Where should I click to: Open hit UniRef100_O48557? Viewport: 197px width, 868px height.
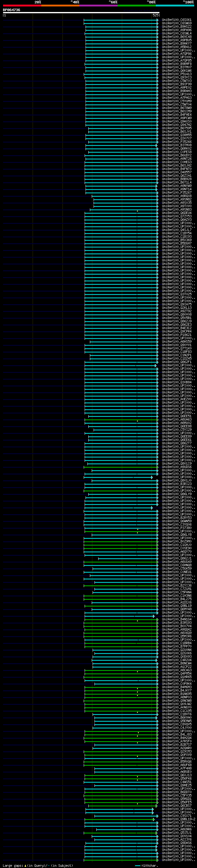[177, 172]
